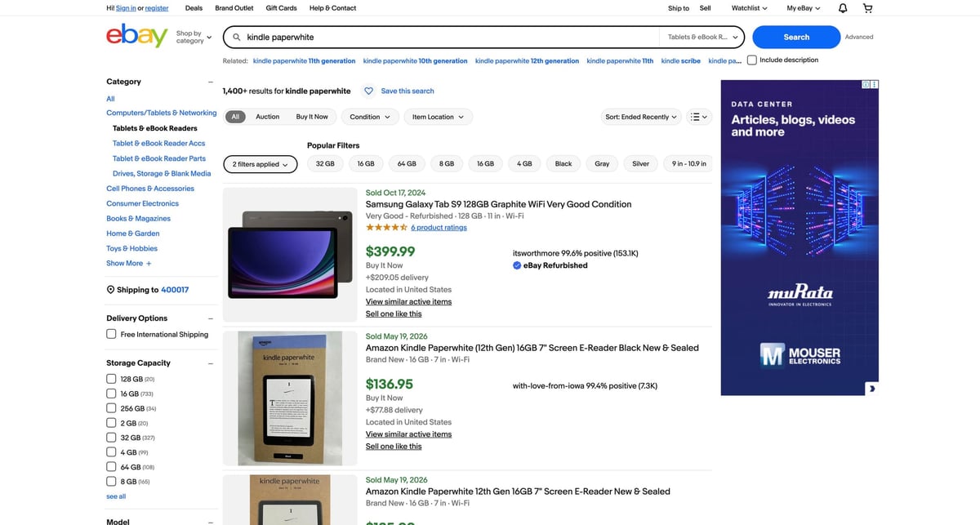Click the Sign in link
This screenshot has height=525, width=980.
tap(126, 8)
